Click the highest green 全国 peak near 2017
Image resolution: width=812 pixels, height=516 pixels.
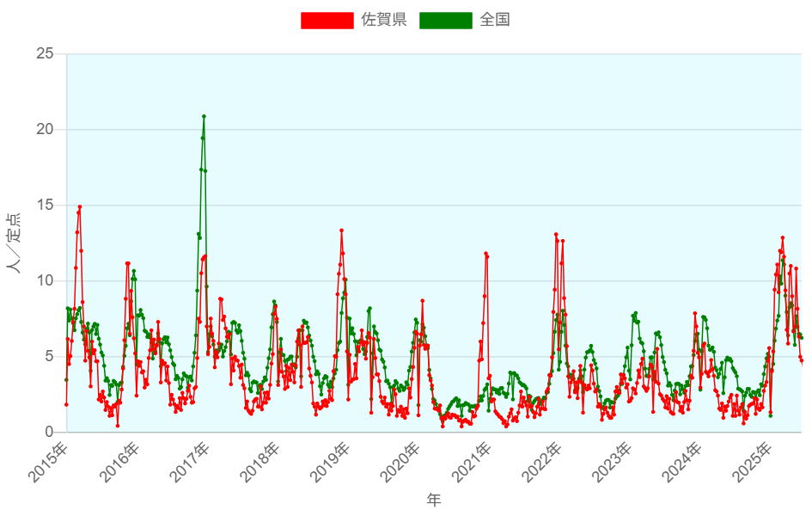pyautogui.click(x=204, y=116)
